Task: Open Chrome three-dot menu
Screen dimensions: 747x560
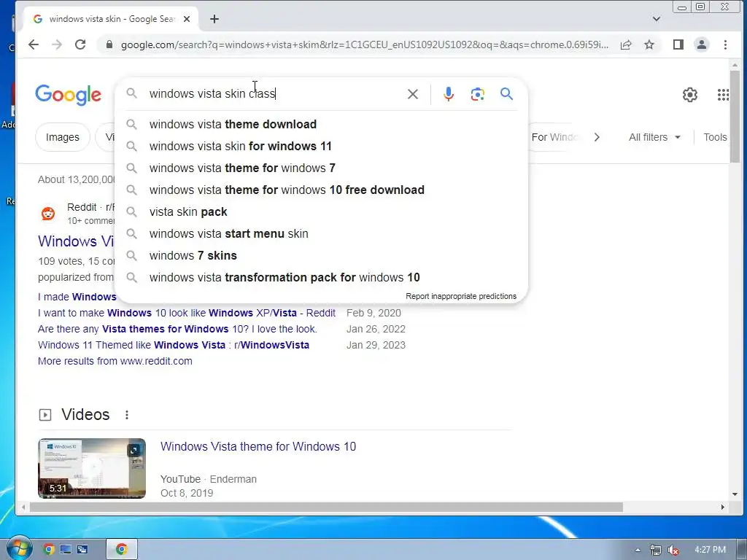Action: point(725,44)
